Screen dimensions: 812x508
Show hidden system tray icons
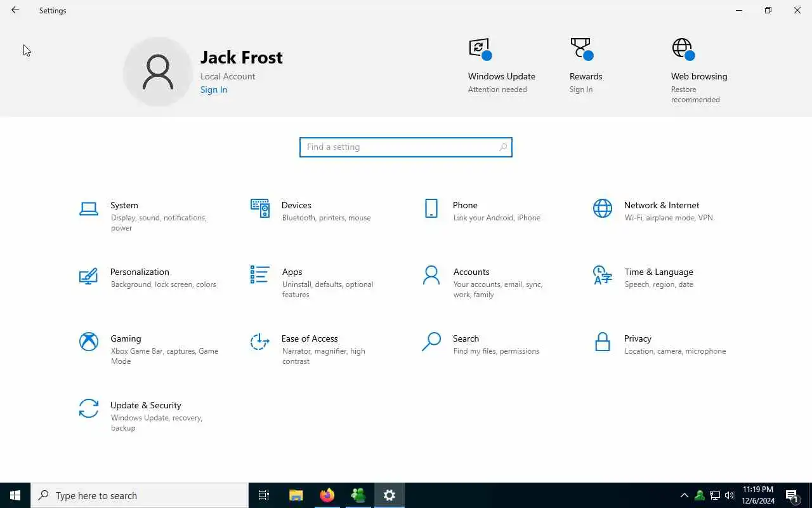(x=684, y=495)
